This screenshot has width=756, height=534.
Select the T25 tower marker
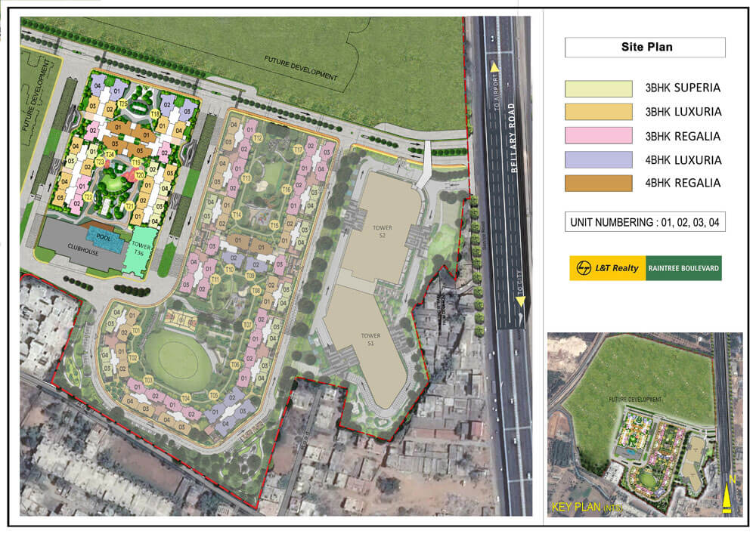coord(122,103)
